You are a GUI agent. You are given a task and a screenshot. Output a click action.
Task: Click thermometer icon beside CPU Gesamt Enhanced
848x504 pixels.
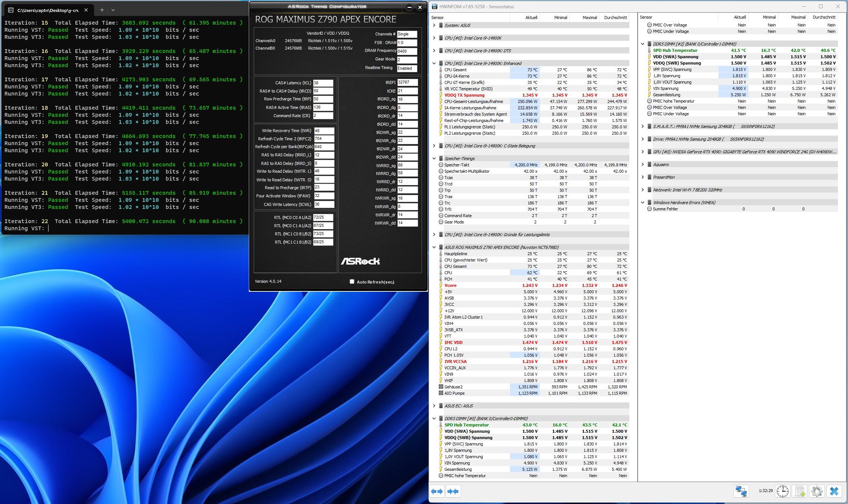(441, 70)
